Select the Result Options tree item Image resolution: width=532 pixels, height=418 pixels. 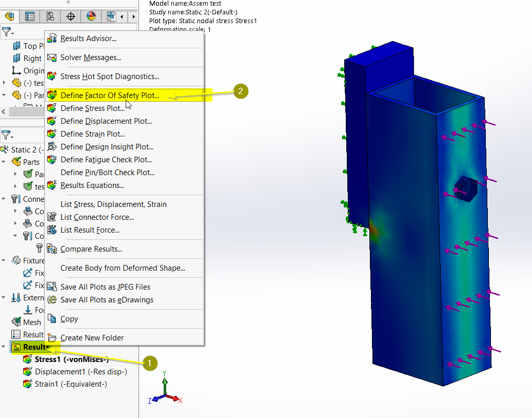28,335
